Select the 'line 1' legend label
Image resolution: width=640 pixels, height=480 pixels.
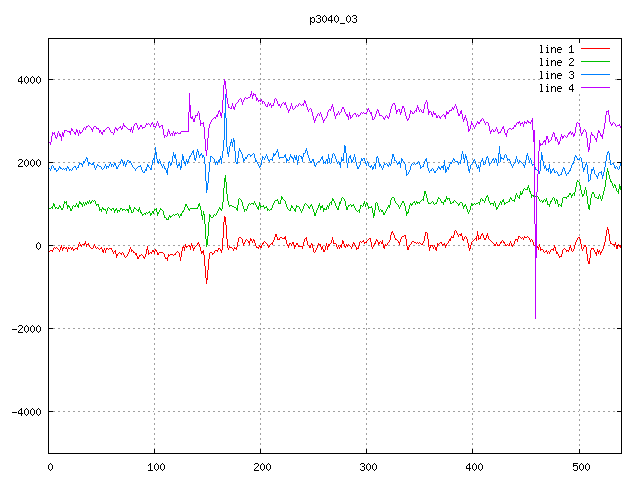pyautogui.click(x=557, y=48)
